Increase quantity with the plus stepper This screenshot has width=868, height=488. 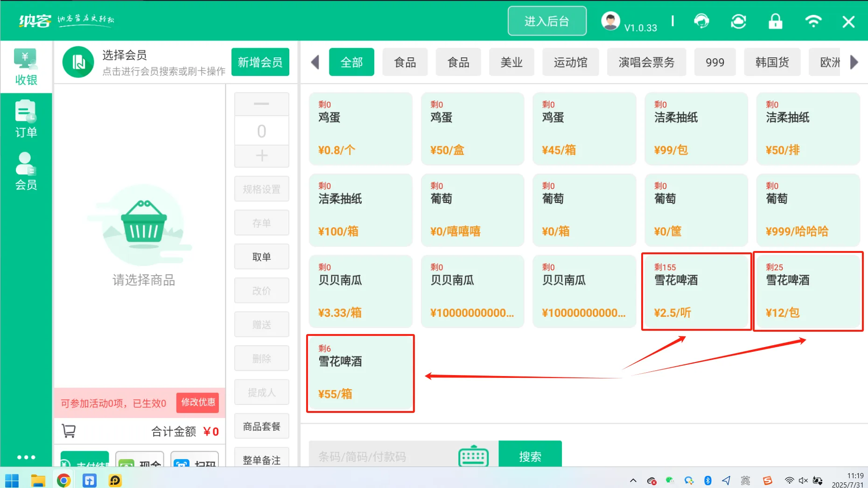pyautogui.click(x=261, y=156)
